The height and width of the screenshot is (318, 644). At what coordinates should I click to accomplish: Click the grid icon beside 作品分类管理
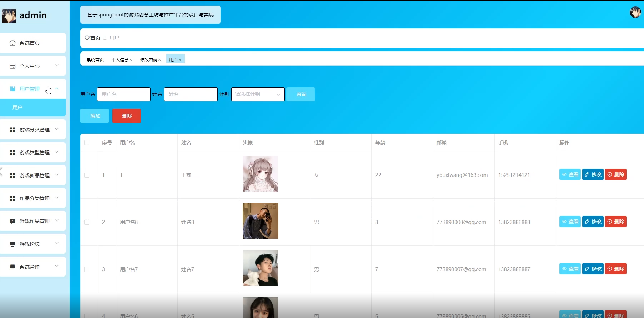(12, 198)
